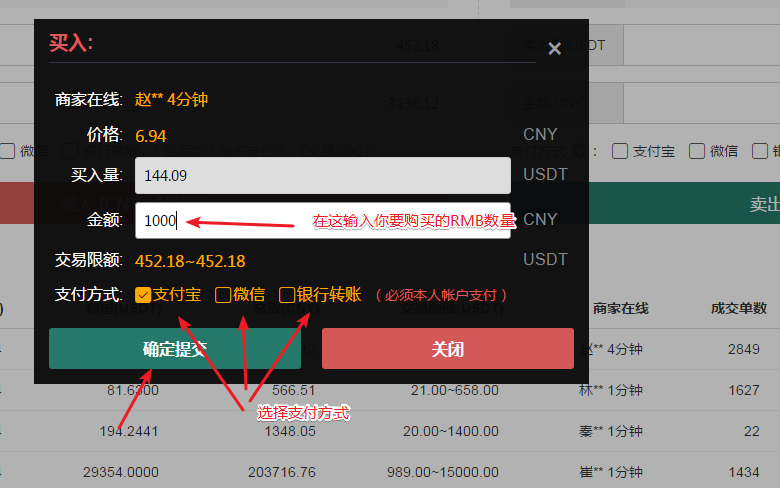
Task: Select merchant 林** 1分钟 in table
Action: (610, 390)
